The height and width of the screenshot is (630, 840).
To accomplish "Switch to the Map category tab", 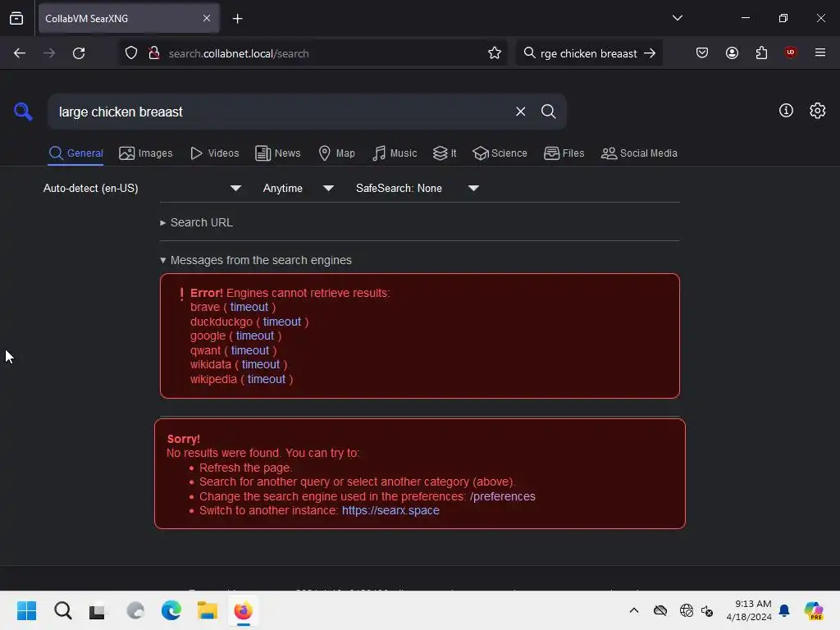I will pyautogui.click(x=336, y=153).
